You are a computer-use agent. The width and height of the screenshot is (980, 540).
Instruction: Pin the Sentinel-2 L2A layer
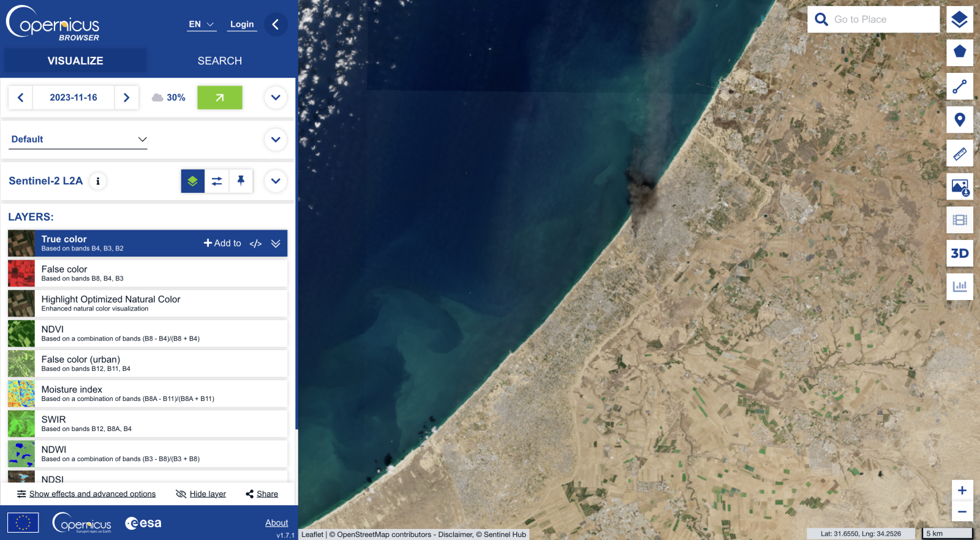tap(241, 181)
